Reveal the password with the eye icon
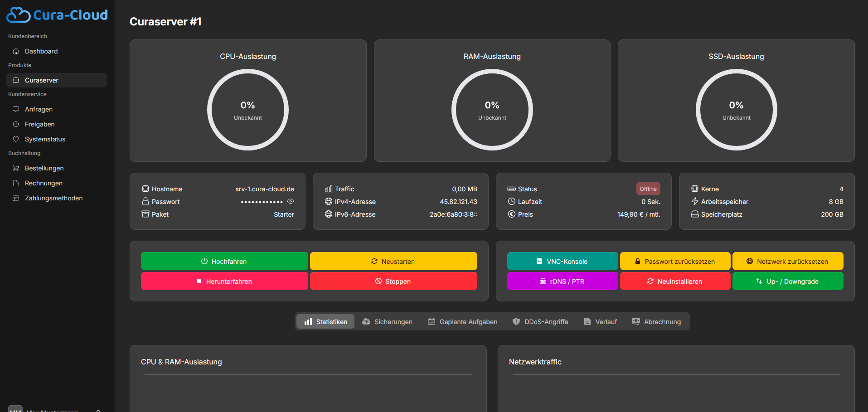This screenshot has height=412, width=868. click(291, 202)
